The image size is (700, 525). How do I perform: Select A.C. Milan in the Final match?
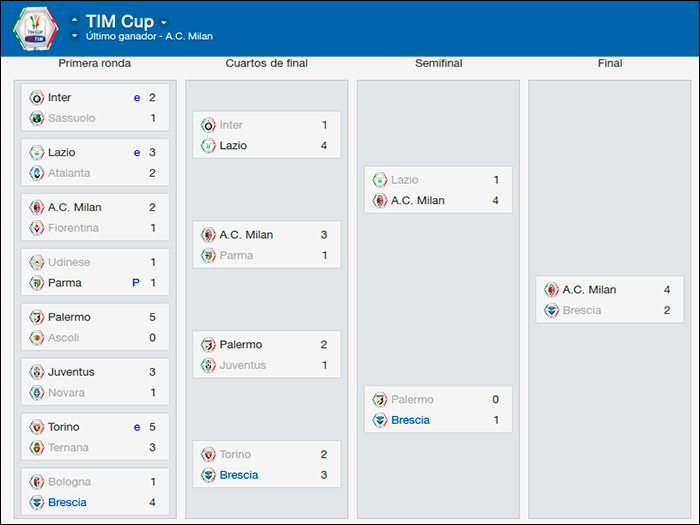(x=589, y=290)
